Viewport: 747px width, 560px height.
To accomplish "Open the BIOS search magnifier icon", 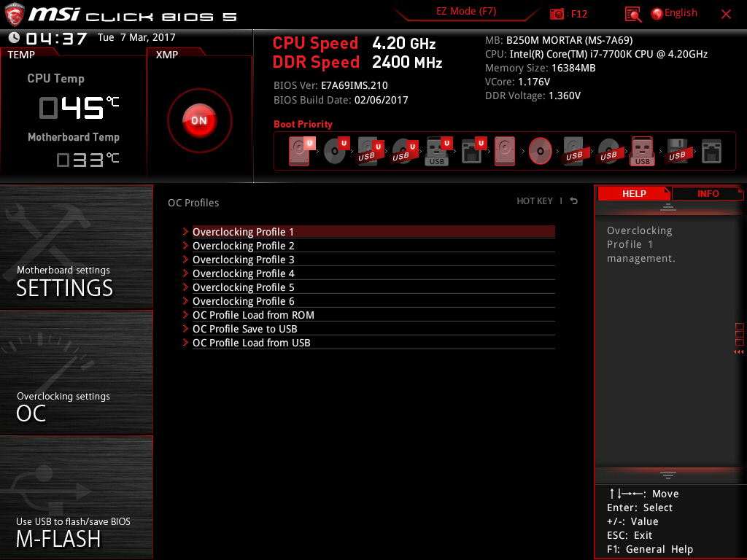I will pyautogui.click(x=632, y=14).
